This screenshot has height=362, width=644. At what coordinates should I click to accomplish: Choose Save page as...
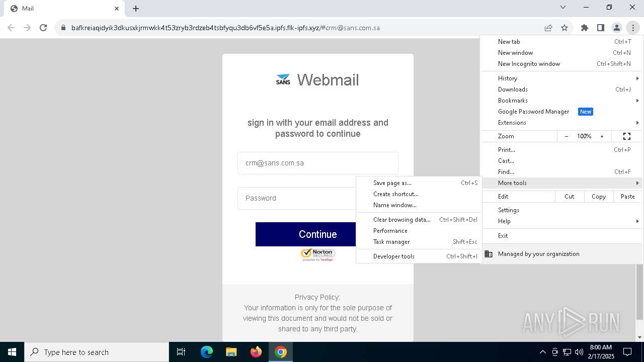point(419,183)
